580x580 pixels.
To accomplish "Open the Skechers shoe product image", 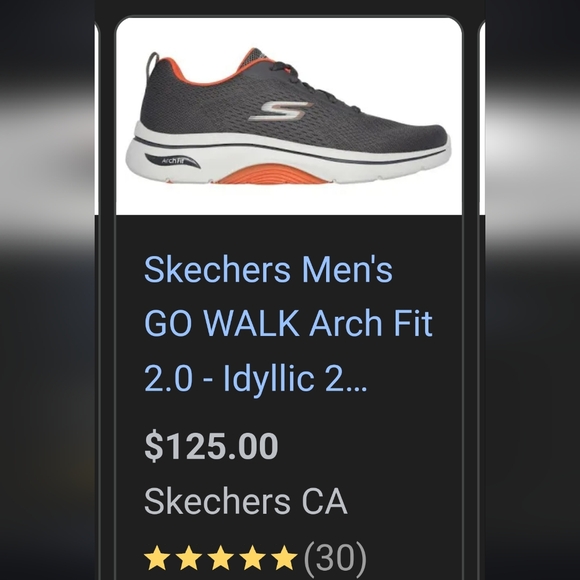I will pyautogui.click(x=289, y=116).
